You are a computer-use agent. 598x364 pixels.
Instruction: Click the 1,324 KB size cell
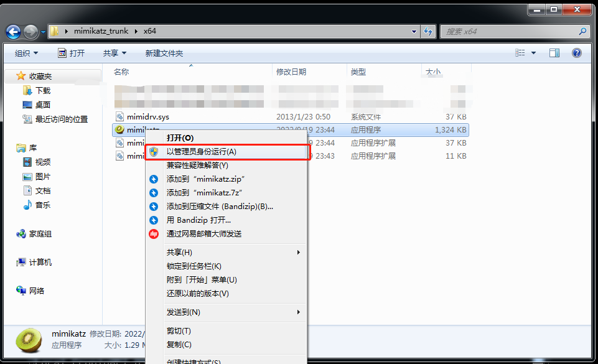451,129
